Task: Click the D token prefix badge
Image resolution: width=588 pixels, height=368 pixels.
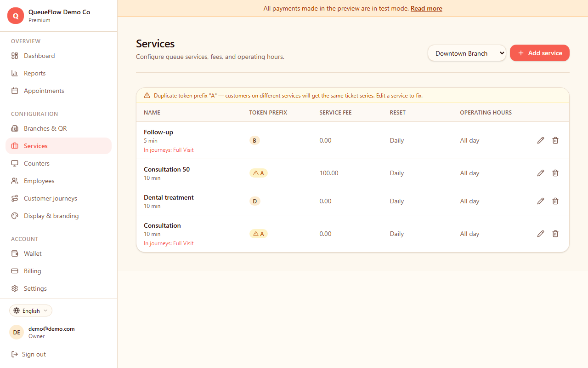Action: (x=255, y=201)
